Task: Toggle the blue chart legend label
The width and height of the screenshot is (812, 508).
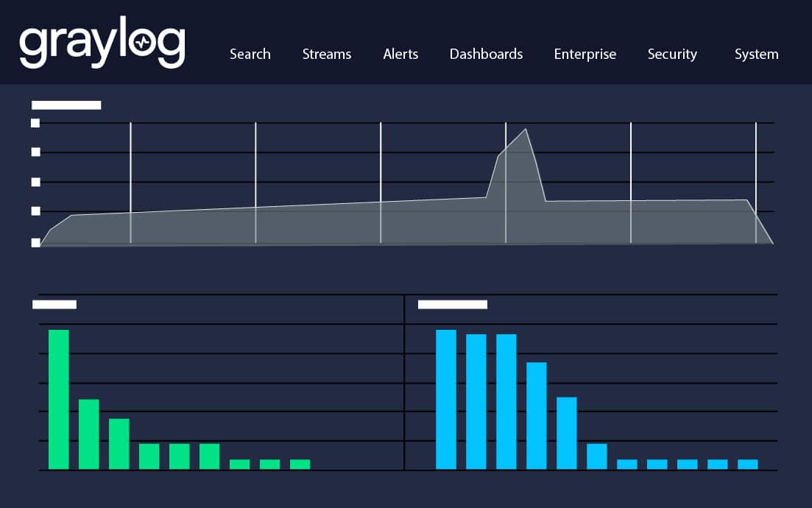Action: pos(451,303)
